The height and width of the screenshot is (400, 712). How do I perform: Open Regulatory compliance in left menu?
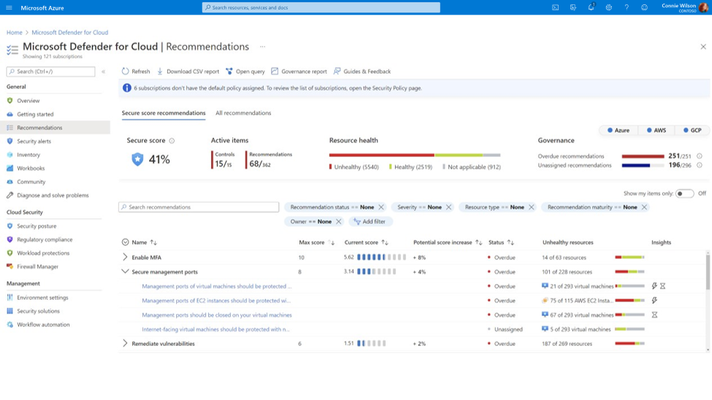coord(44,239)
